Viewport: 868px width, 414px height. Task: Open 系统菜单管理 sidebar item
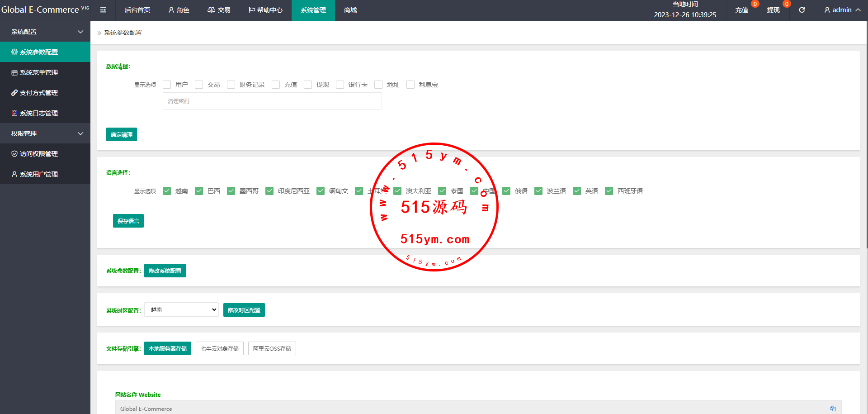point(38,72)
